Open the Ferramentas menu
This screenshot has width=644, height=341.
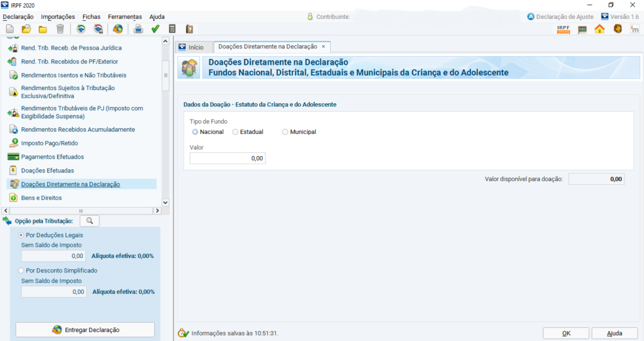pos(125,16)
